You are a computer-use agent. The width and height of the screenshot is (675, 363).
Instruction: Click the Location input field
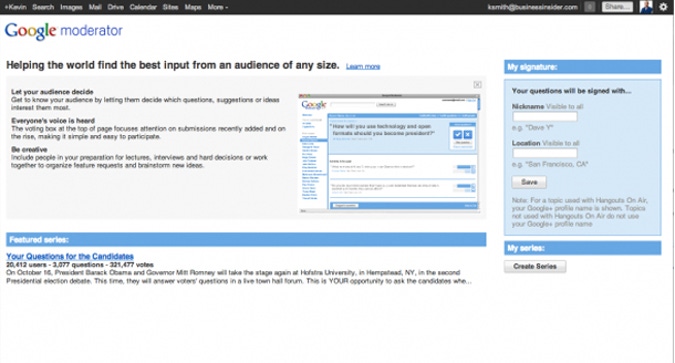[545, 153]
